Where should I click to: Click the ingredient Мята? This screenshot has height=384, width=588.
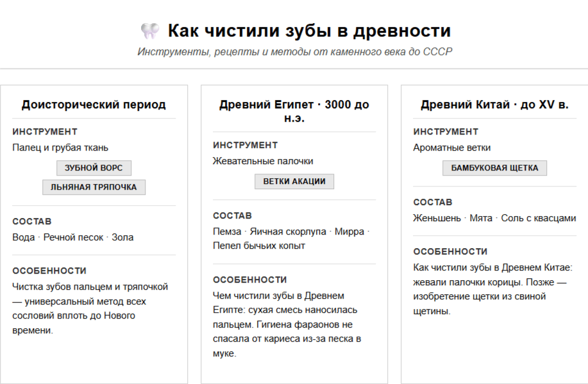[481, 218]
